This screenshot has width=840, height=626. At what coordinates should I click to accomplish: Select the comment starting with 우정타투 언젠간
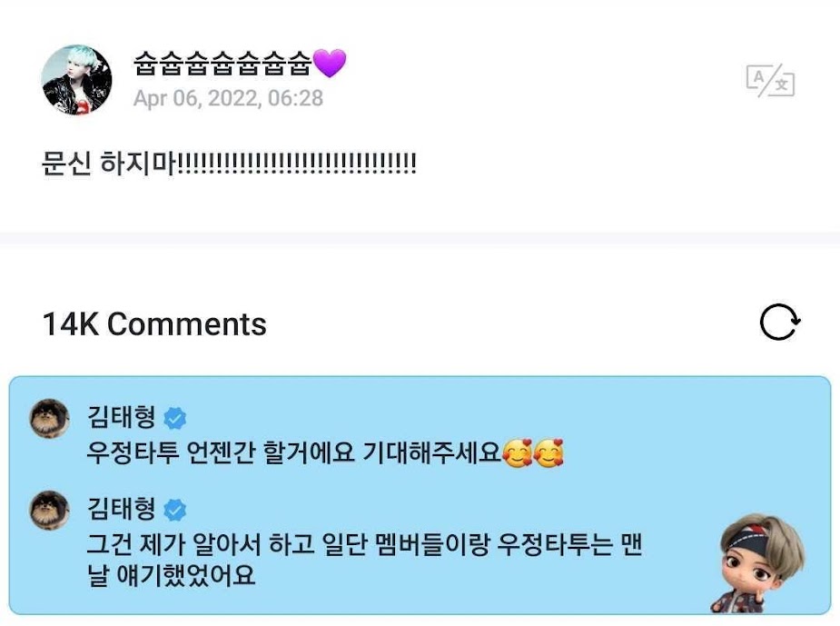click(x=324, y=452)
